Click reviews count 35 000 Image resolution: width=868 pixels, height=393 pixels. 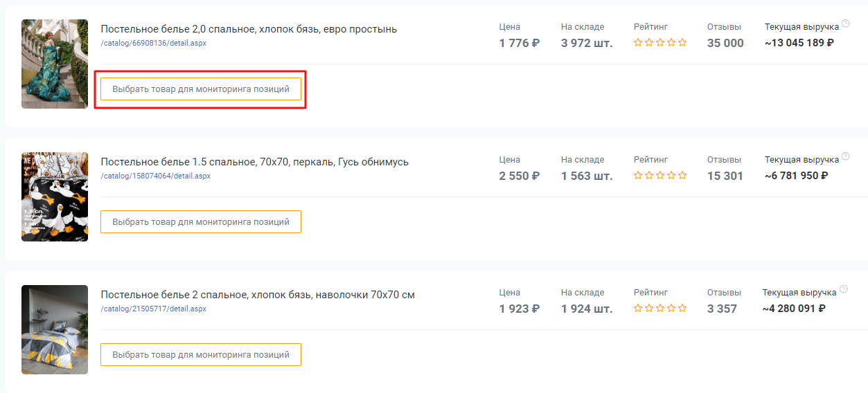click(x=725, y=43)
